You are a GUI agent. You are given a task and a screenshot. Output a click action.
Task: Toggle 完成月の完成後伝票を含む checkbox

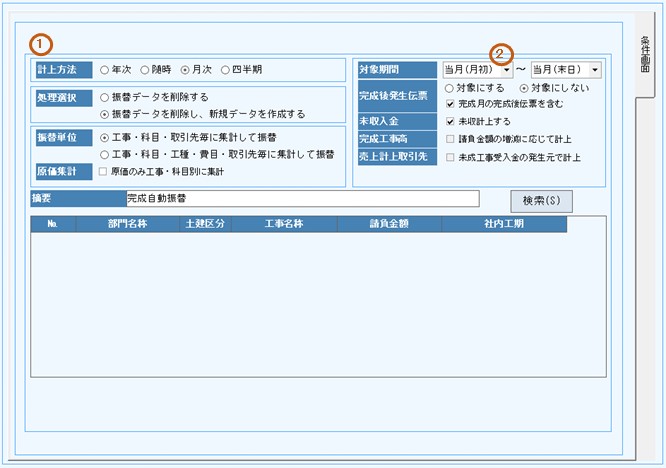450,103
